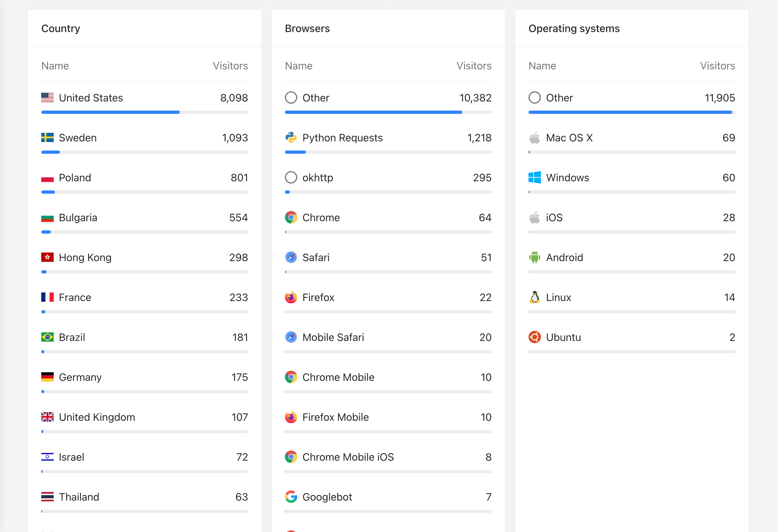Click the circle next to Browsers Other

(291, 98)
